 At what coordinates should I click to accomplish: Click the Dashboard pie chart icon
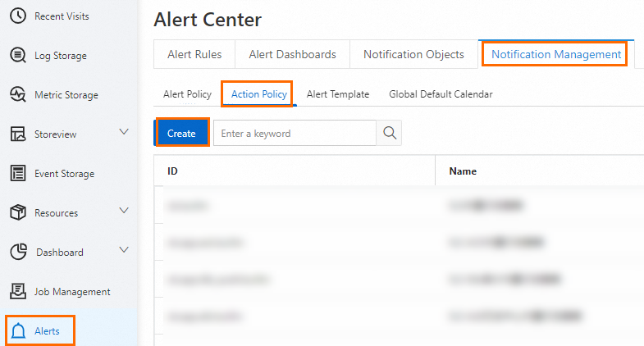tap(18, 252)
